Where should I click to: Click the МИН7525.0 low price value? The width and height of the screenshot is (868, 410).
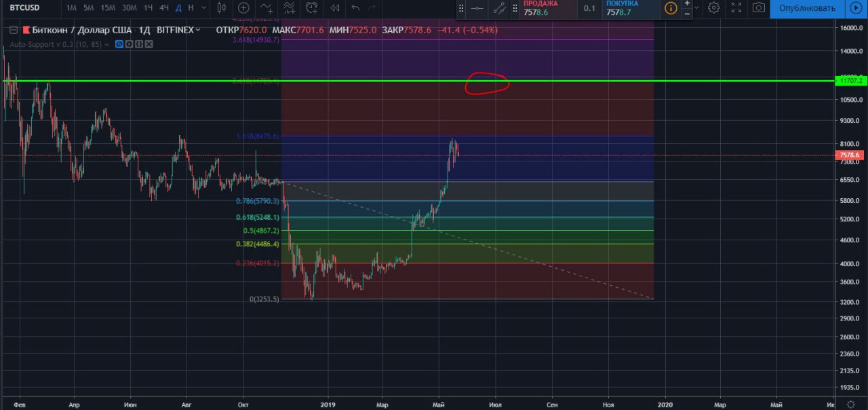353,31
